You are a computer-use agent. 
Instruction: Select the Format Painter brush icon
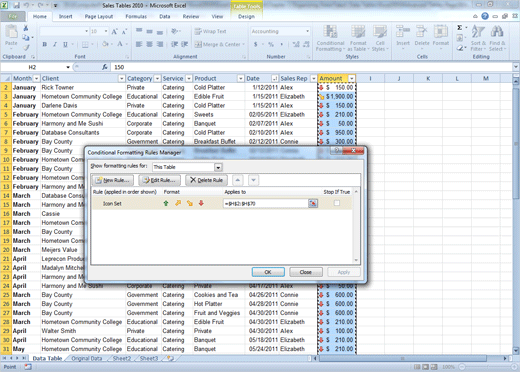click(26, 48)
